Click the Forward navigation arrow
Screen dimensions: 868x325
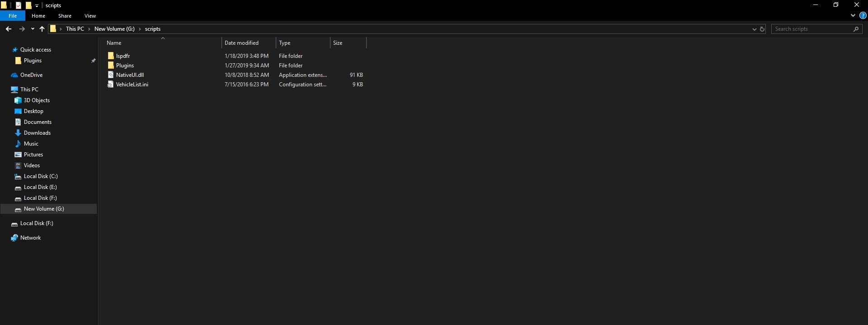click(22, 29)
